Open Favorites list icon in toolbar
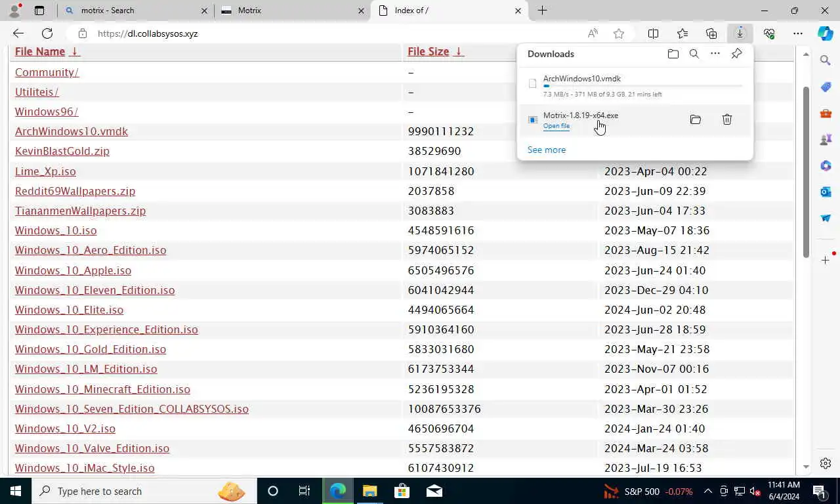Screen dimensions: 840x504 point(682,33)
